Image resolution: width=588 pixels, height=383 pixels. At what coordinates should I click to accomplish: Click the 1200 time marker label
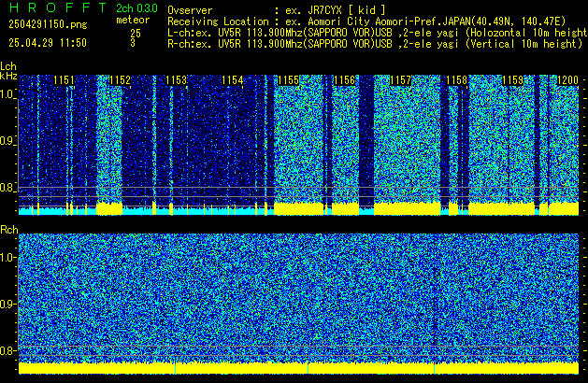pyautogui.click(x=567, y=80)
